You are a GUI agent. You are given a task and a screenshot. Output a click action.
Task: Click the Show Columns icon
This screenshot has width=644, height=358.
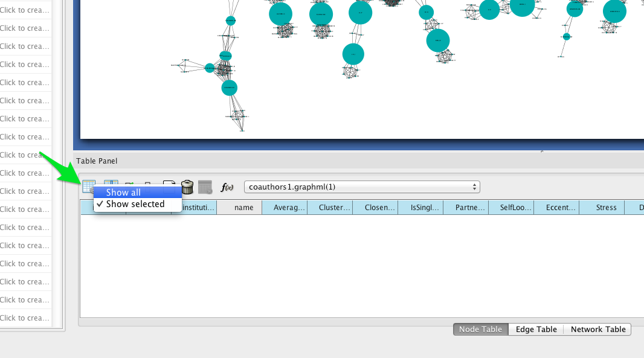point(111,183)
